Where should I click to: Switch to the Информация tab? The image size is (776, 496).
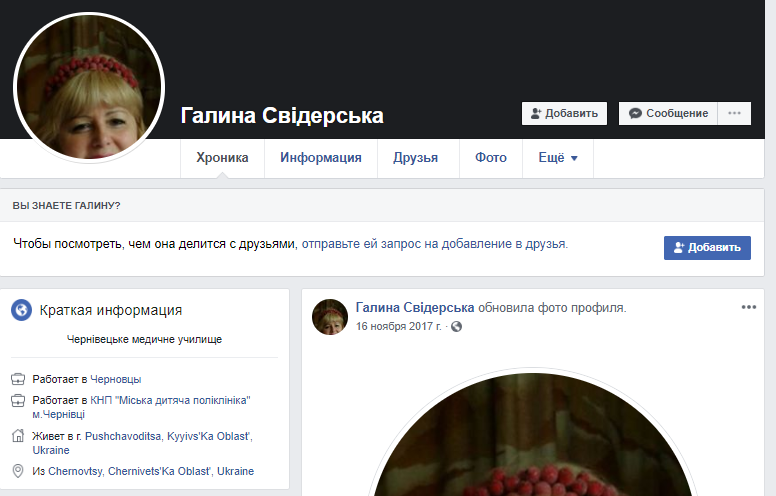click(320, 158)
